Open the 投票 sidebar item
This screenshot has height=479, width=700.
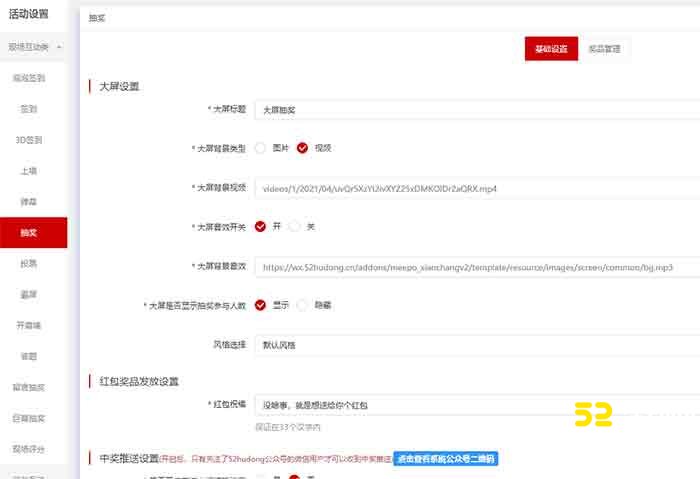click(x=29, y=263)
